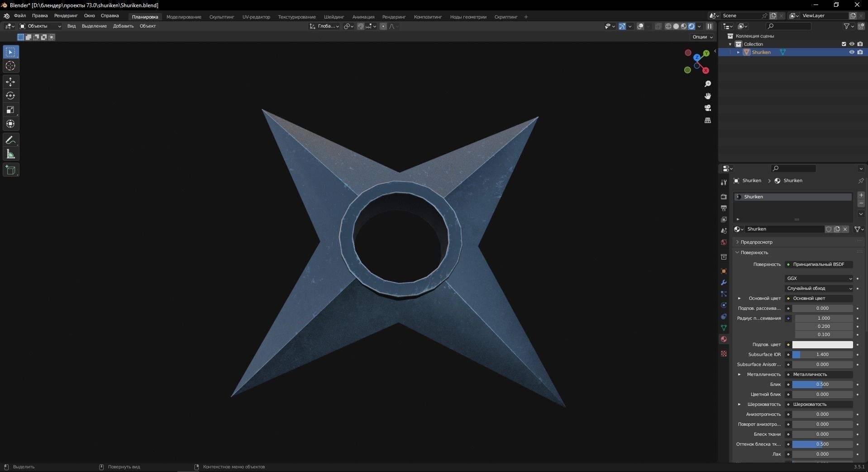Disable Shuriken in renders camera icon
Screen dimensions: 868x472
(860, 52)
